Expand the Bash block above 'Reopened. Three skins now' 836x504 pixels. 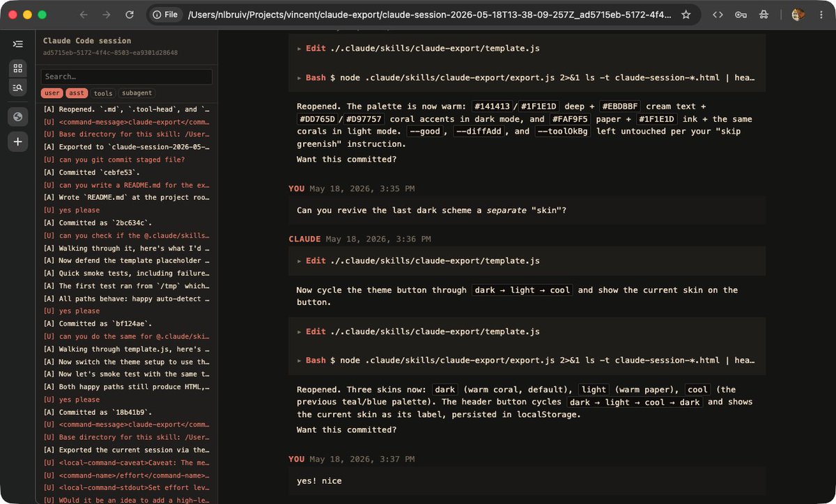[x=527, y=361]
